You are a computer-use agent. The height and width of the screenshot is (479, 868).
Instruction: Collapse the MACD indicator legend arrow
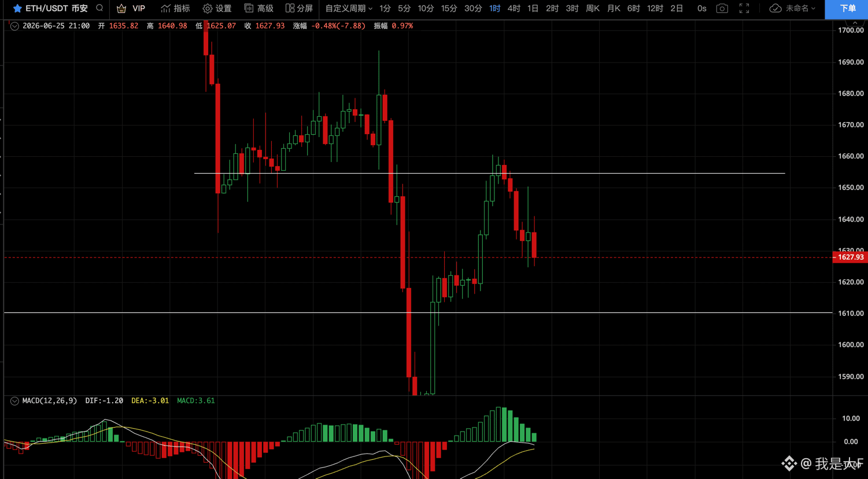click(x=14, y=400)
